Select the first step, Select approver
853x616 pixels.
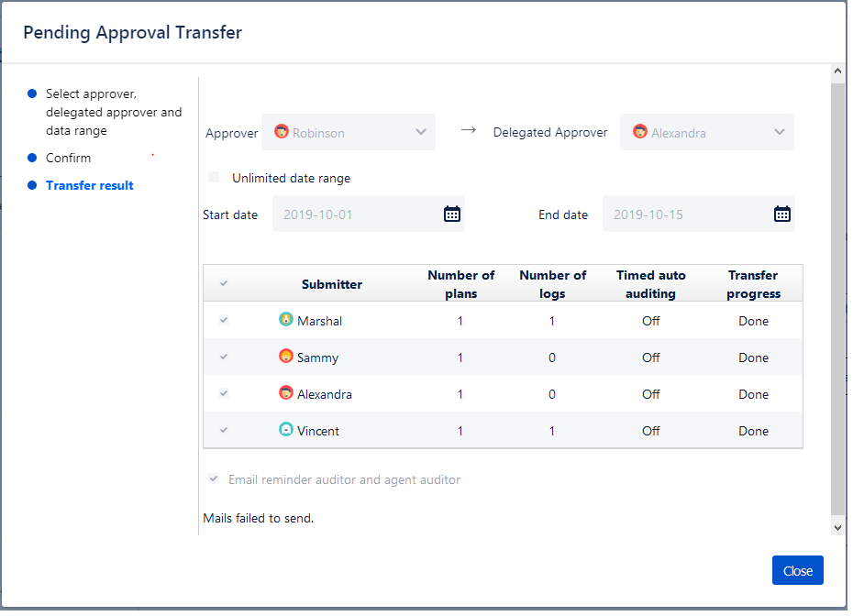click(x=113, y=112)
